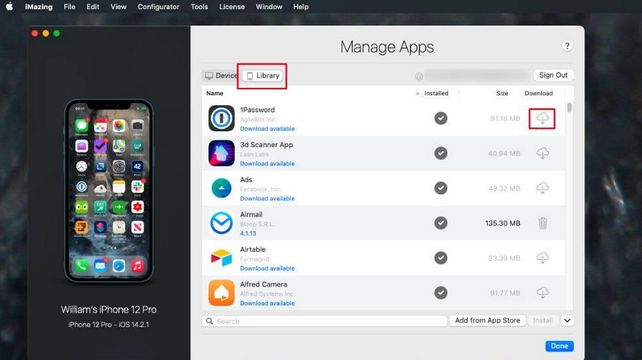
Task: Click the 1Password installed checkmark
Action: coord(441,118)
